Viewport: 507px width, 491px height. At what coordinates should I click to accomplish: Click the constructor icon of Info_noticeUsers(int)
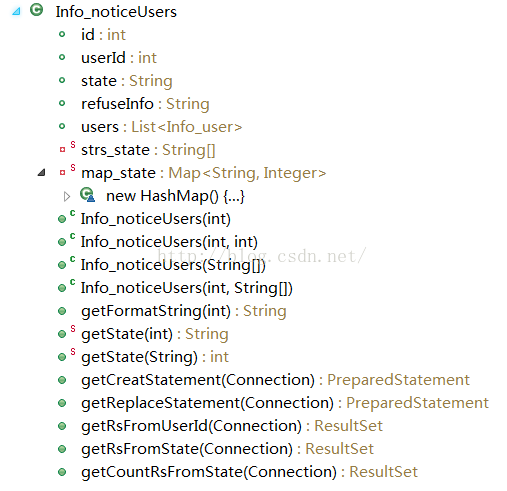[66, 217]
